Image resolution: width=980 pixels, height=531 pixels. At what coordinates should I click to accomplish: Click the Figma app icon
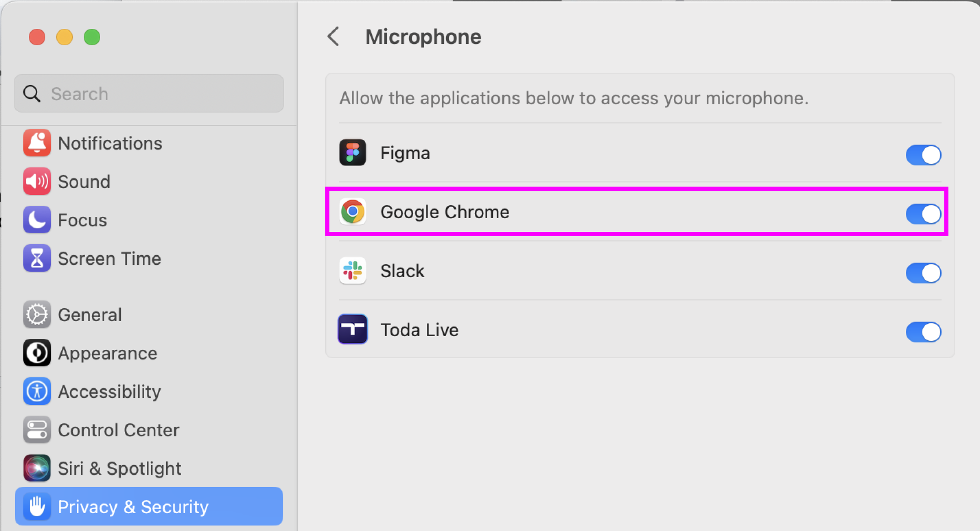coord(352,153)
